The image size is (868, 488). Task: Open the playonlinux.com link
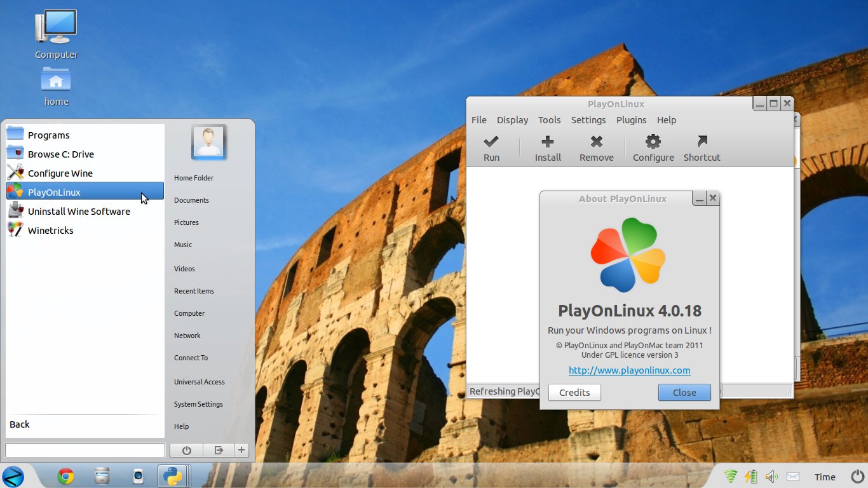point(629,370)
